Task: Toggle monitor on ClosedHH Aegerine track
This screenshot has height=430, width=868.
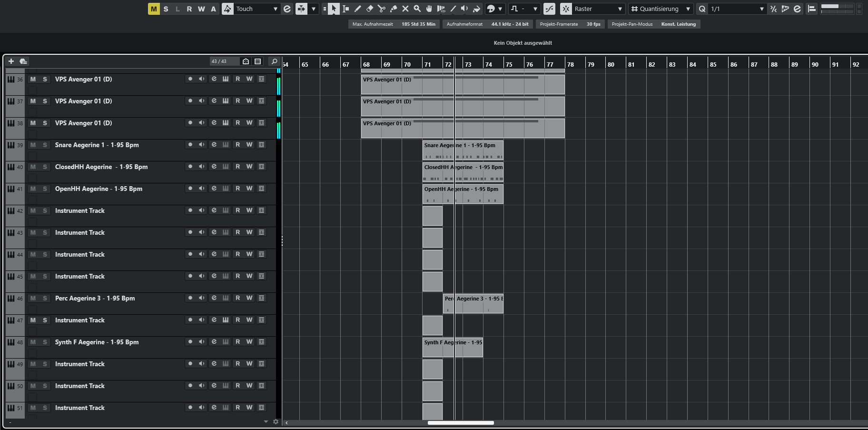Action: click(x=202, y=167)
